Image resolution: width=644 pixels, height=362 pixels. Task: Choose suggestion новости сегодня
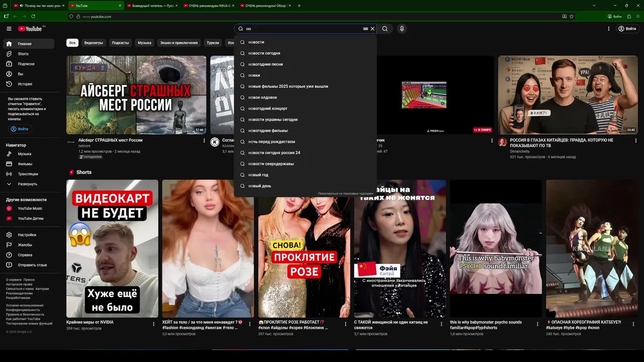point(305,53)
